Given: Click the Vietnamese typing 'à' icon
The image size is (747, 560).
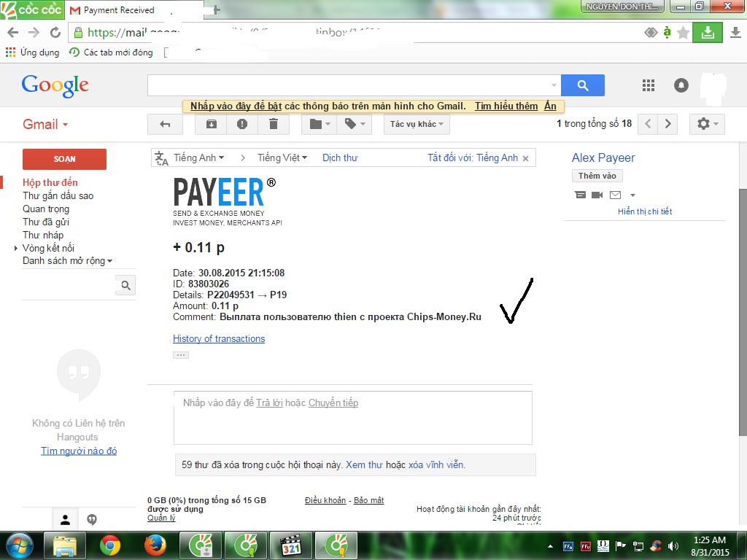Looking at the screenshot, I should 667,32.
